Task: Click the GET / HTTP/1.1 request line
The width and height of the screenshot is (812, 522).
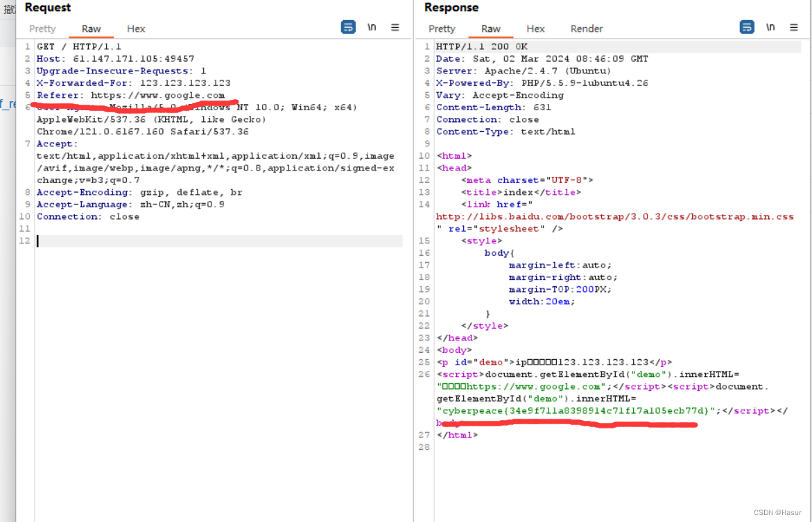Action: pos(79,46)
